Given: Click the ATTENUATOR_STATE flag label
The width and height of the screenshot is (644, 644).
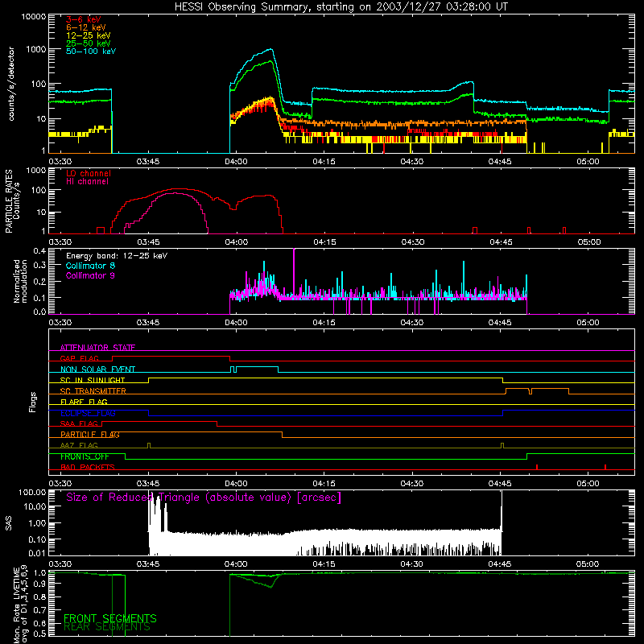Looking at the screenshot, I should (x=97, y=348).
